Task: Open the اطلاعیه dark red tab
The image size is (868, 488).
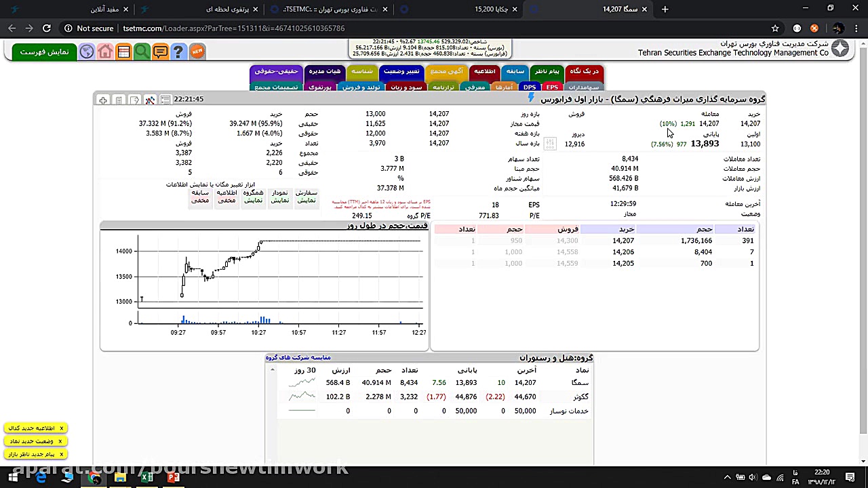Action: coord(484,71)
